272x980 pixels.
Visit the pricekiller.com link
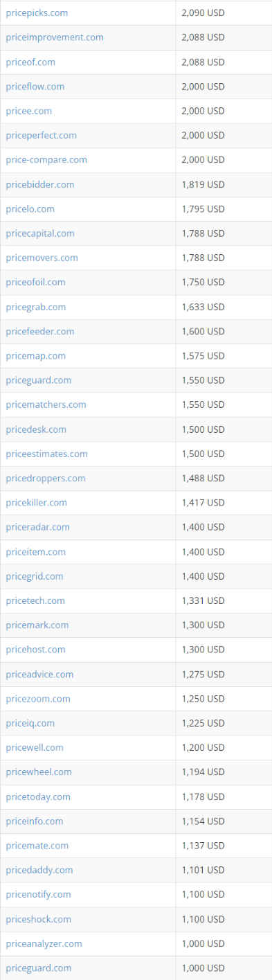[x=37, y=503]
